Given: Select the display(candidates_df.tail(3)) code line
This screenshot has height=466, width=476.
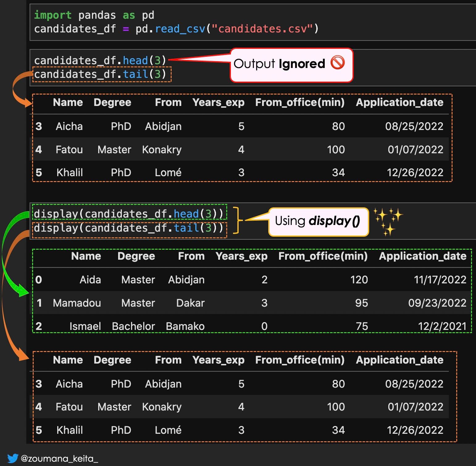Looking at the screenshot, I should click(129, 228).
